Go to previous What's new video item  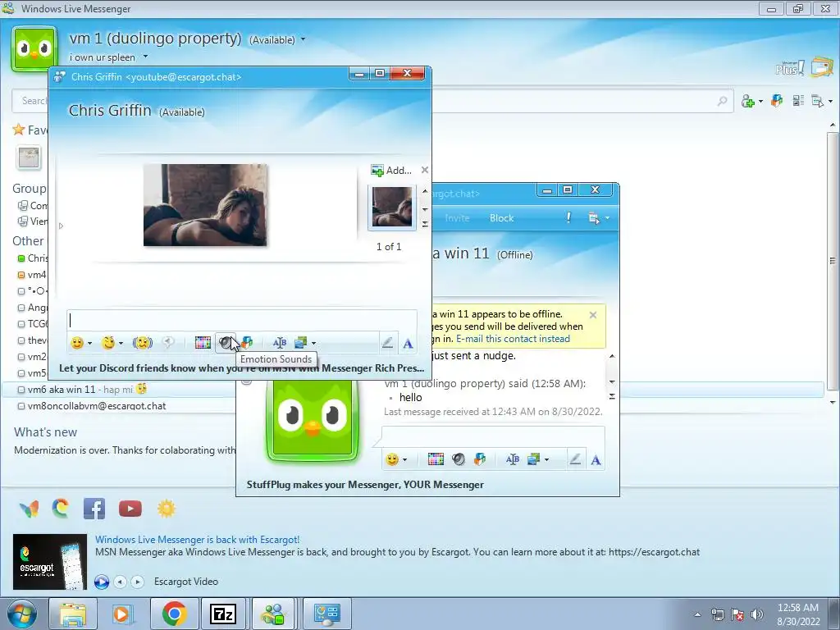(121, 582)
